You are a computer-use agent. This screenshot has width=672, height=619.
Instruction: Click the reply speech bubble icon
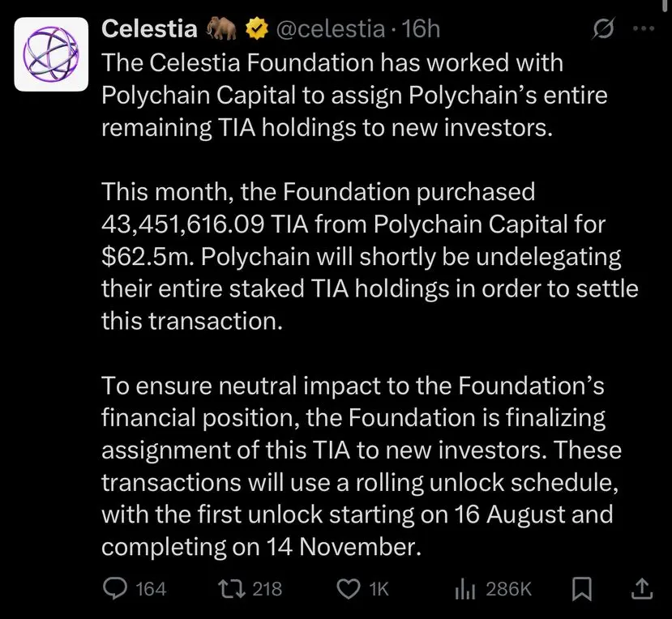pos(115,588)
